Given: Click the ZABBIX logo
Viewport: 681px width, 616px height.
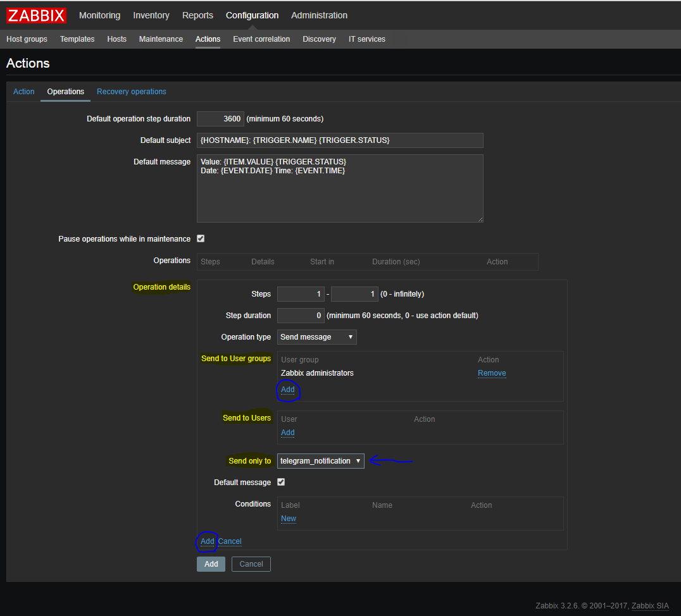Looking at the screenshot, I should point(37,15).
